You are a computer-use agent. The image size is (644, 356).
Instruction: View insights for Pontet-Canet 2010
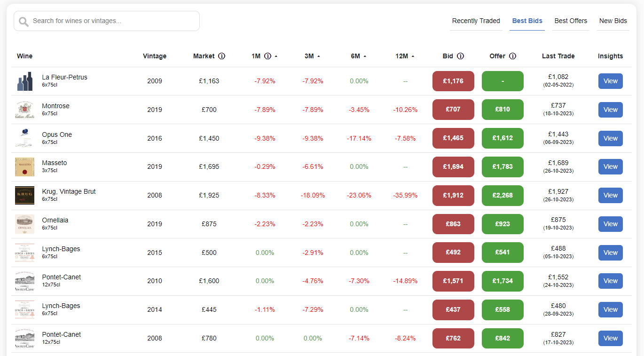click(611, 281)
